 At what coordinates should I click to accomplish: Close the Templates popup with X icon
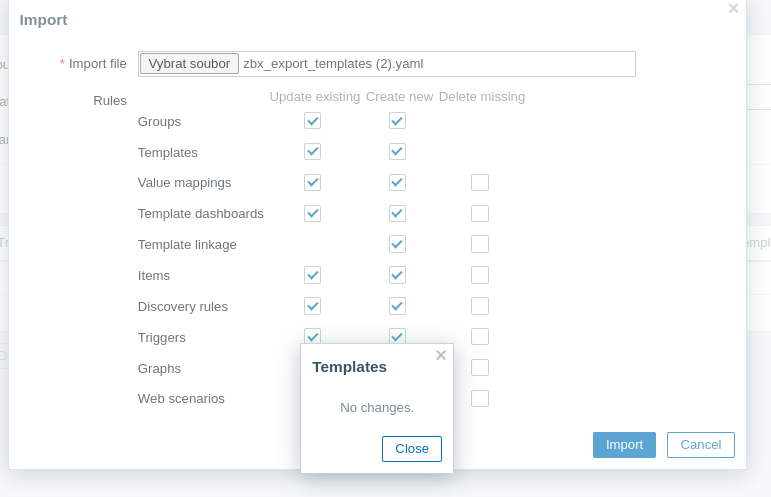(x=441, y=355)
